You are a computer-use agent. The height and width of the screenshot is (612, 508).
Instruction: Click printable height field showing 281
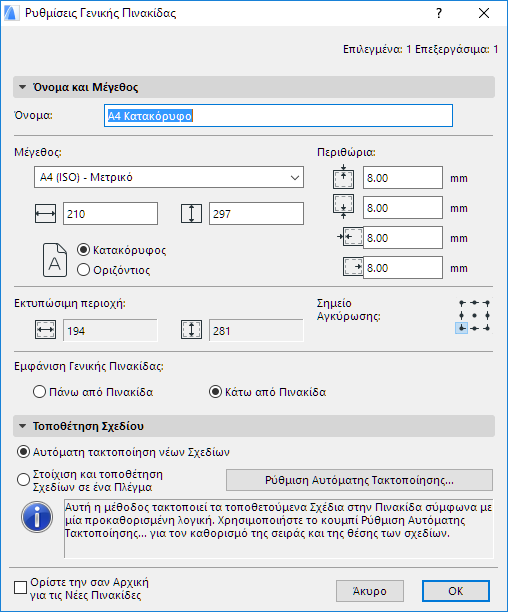(x=256, y=331)
